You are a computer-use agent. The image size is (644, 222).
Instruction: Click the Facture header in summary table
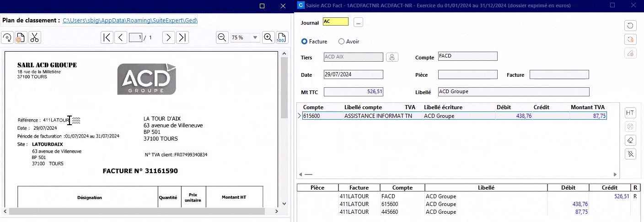click(x=359, y=188)
